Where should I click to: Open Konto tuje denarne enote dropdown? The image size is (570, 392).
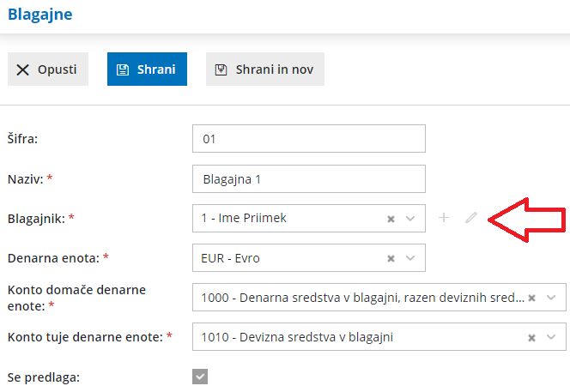click(x=552, y=337)
